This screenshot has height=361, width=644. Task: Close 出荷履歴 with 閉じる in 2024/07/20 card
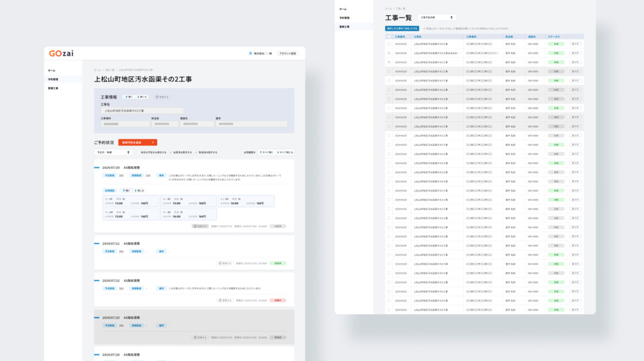pos(139,190)
